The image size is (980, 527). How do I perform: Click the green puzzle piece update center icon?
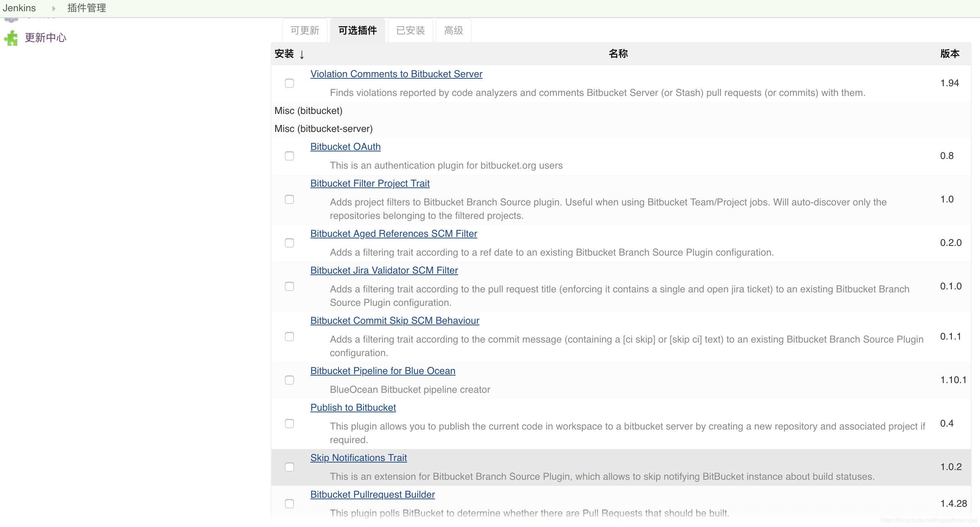click(x=11, y=38)
